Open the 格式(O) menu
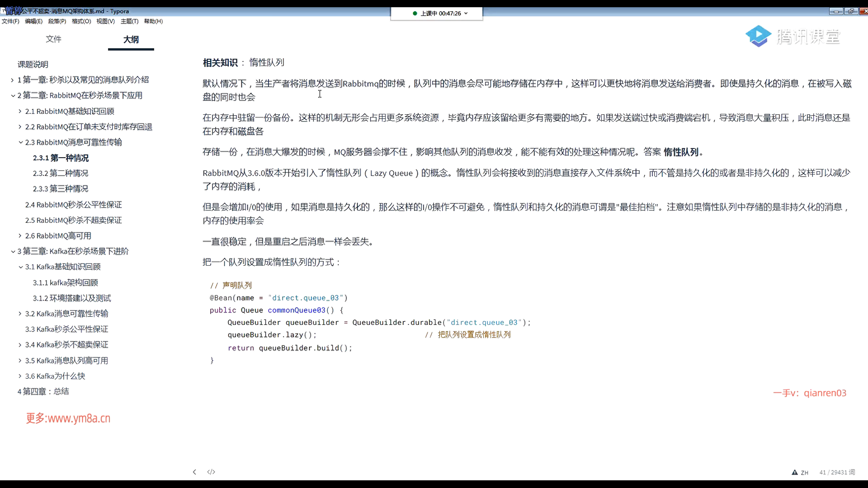The width and height of the screenshot is (868, 488). tap(81, 21)
